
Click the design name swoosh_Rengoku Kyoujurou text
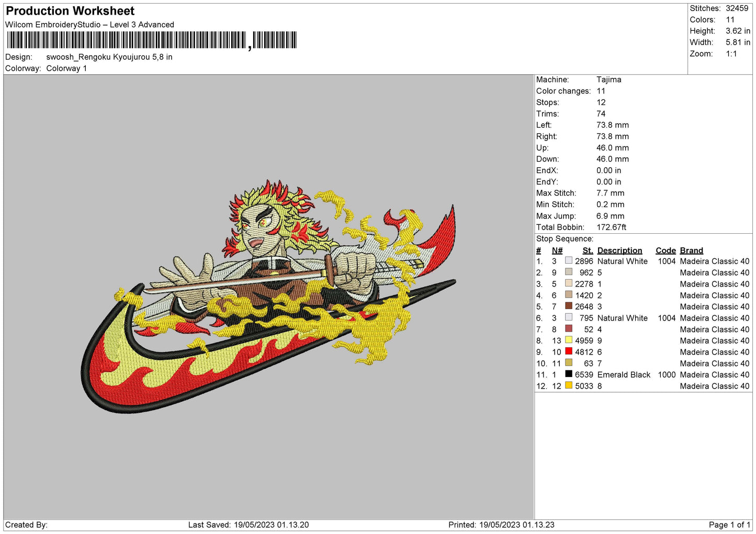109,57
